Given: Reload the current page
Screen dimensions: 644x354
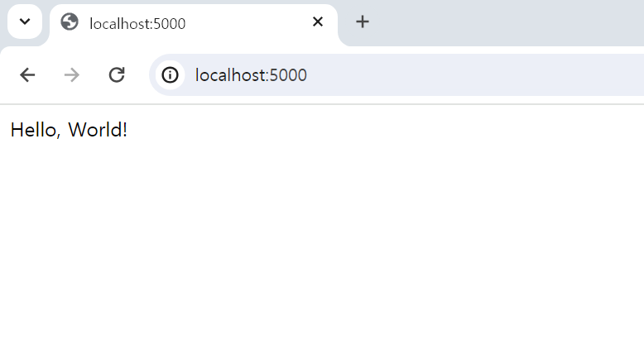Looking at the screenshot, I should click(x=117, y=75).
